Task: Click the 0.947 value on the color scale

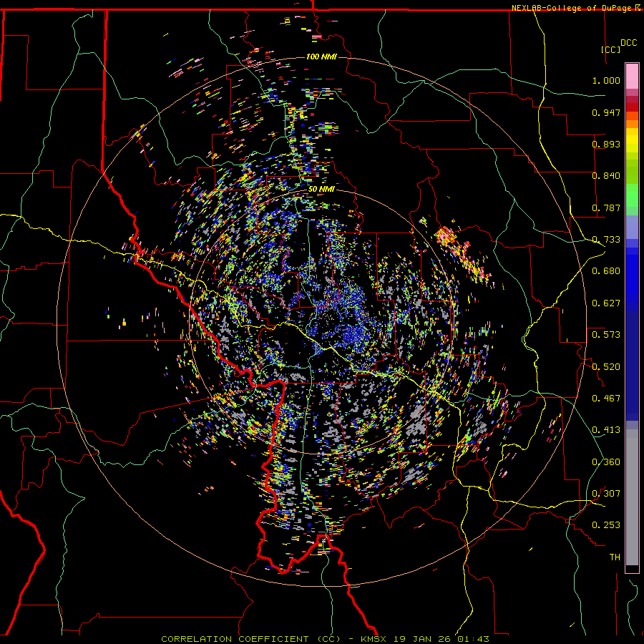Action: 606,112
